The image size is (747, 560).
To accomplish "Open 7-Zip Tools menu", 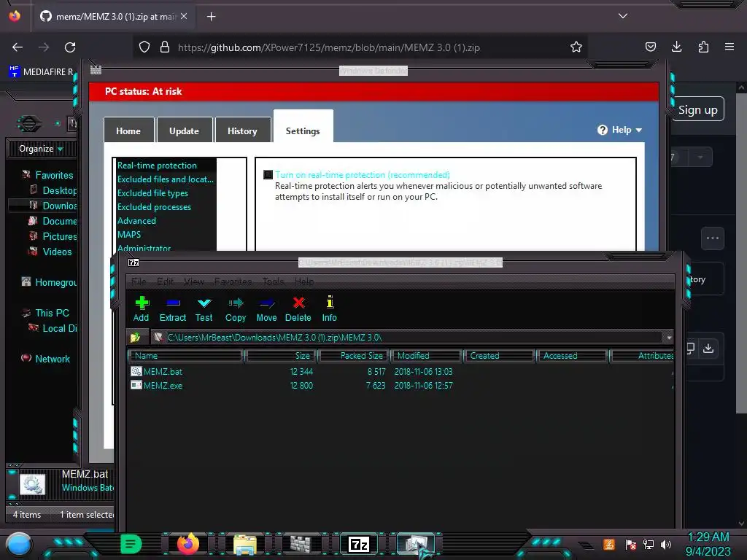I will (x=274, y=281).
